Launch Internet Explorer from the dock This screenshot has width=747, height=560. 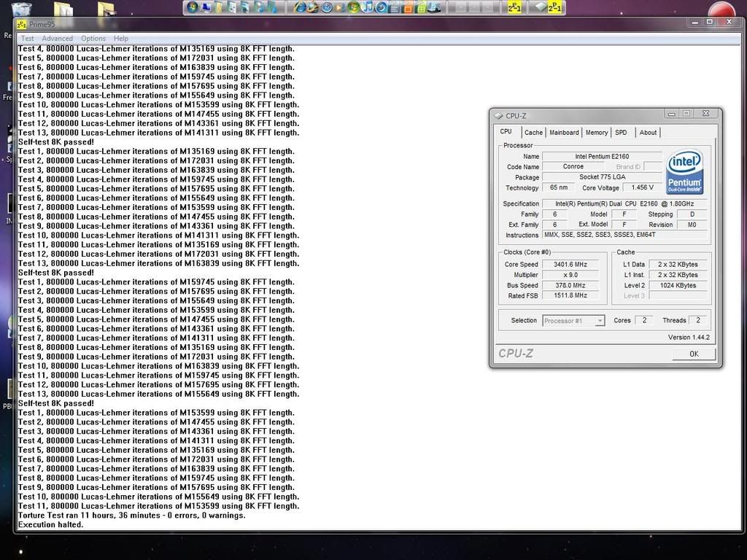pos(300,7)
